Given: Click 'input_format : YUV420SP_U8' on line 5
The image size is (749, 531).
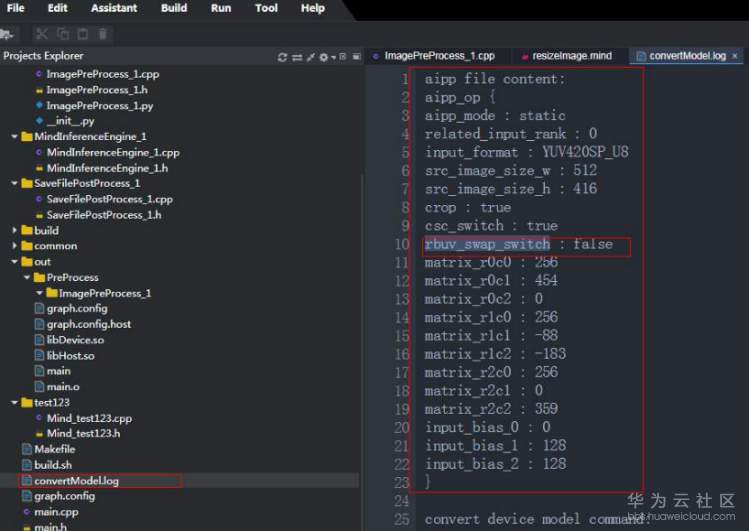Looking at the screenshot, I should coord(527,152).
